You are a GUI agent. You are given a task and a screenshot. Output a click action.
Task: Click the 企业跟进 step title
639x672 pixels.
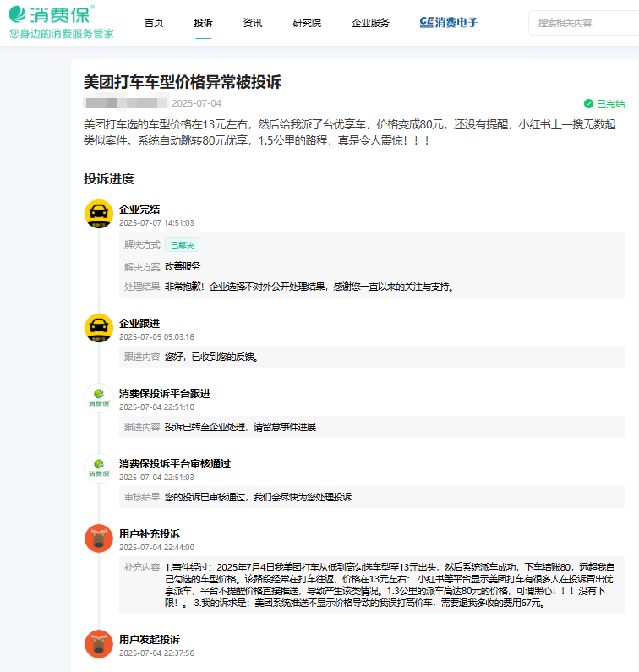(x=139, y=323)
